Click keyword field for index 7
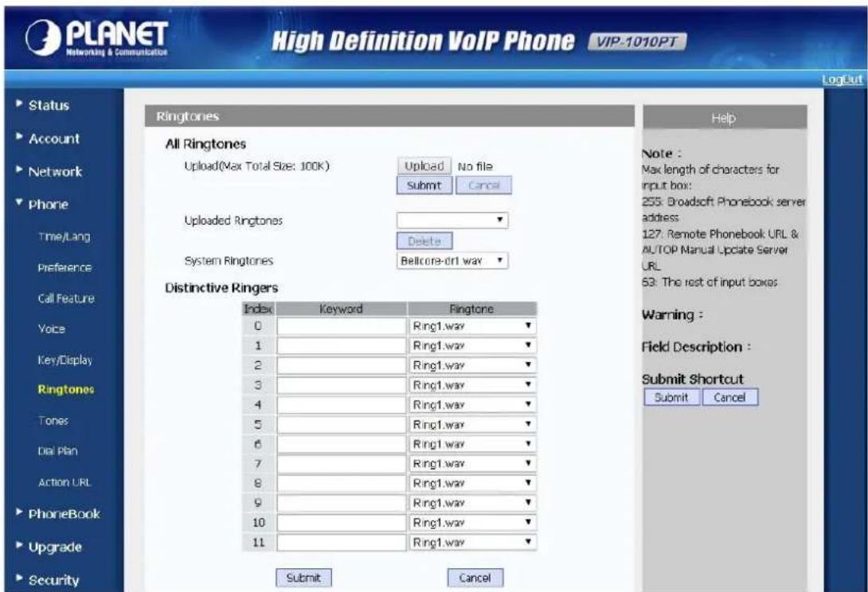This screenshot has width=868, height=592. click(342, 464)
